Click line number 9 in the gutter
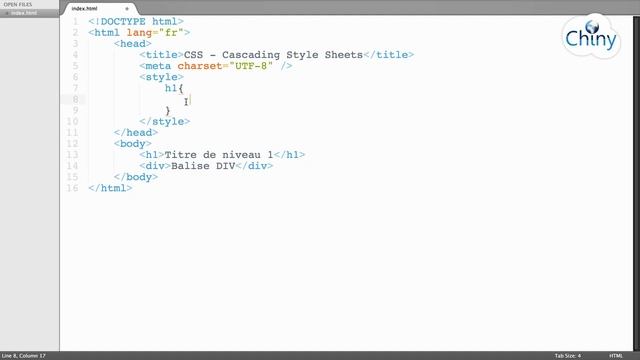The width and height of the screenshot is (640, 360). click(75, 110)
